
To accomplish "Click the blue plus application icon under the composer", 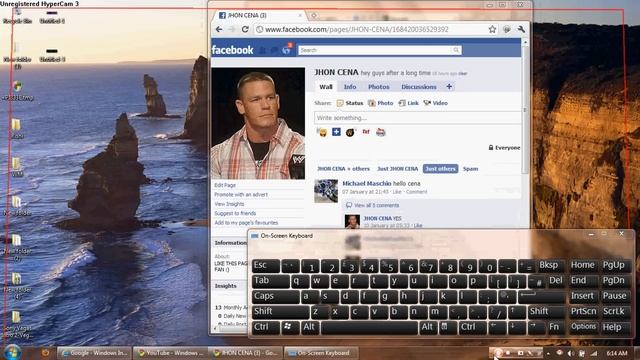I will pos(336,132).
